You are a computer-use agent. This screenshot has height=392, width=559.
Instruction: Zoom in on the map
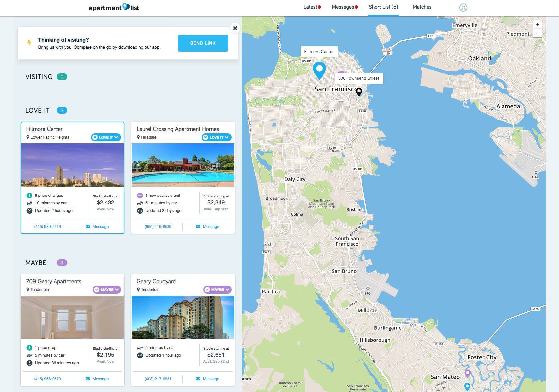tap(537, 24)
